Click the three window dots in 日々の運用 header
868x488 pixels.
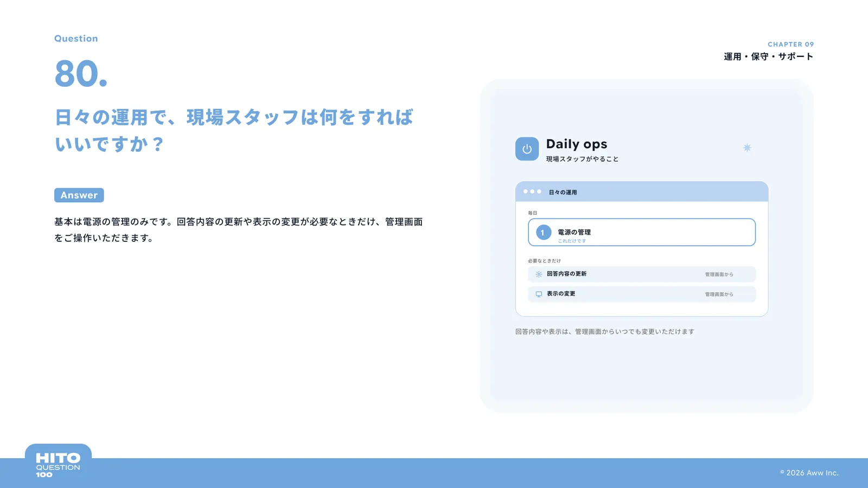coord(532,191)
